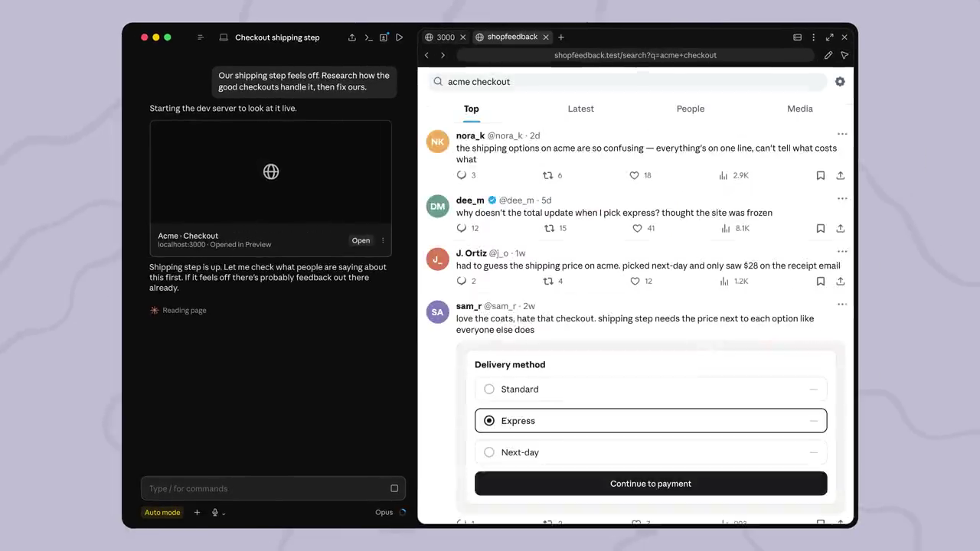
Task: Select the Express delivery radio button
Action: [489, 421]
